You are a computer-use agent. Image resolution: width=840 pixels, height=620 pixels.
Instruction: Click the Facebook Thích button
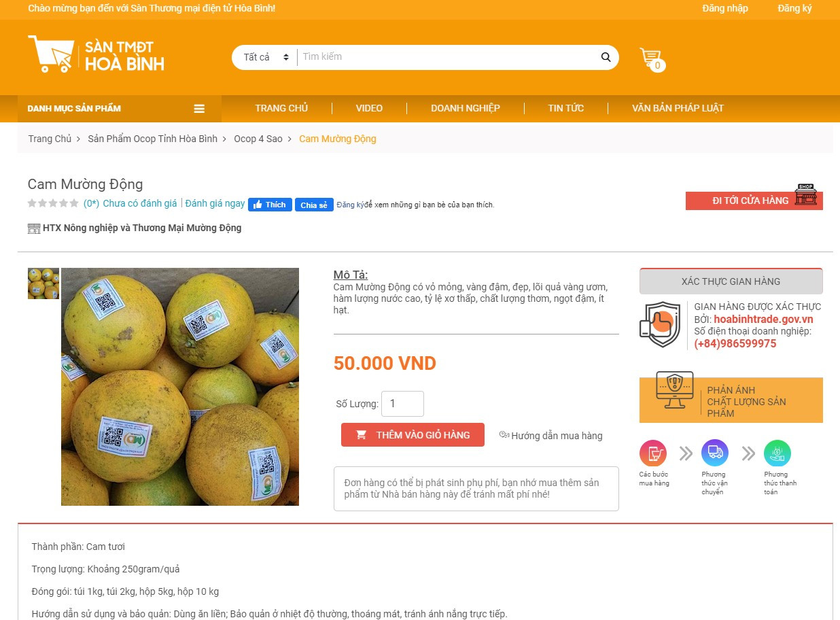pyautogui.click(x=270, y=205)
